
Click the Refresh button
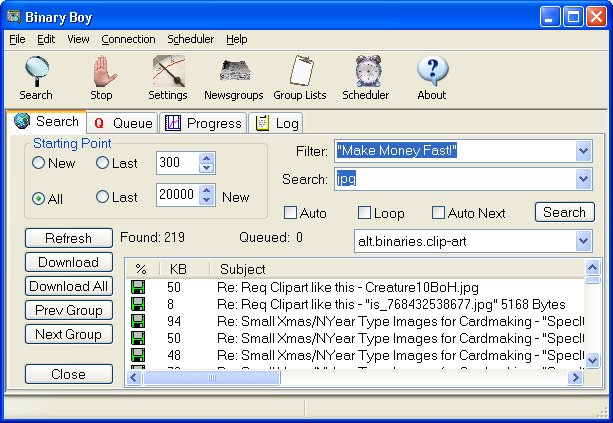coord(69,238)
